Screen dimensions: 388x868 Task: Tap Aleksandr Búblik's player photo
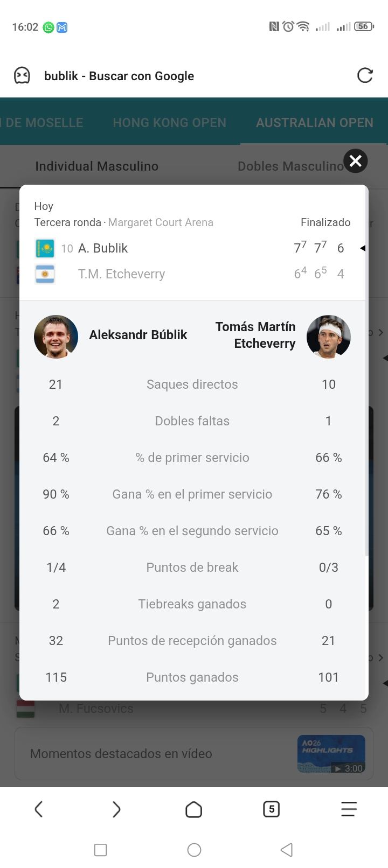[56, 337]
